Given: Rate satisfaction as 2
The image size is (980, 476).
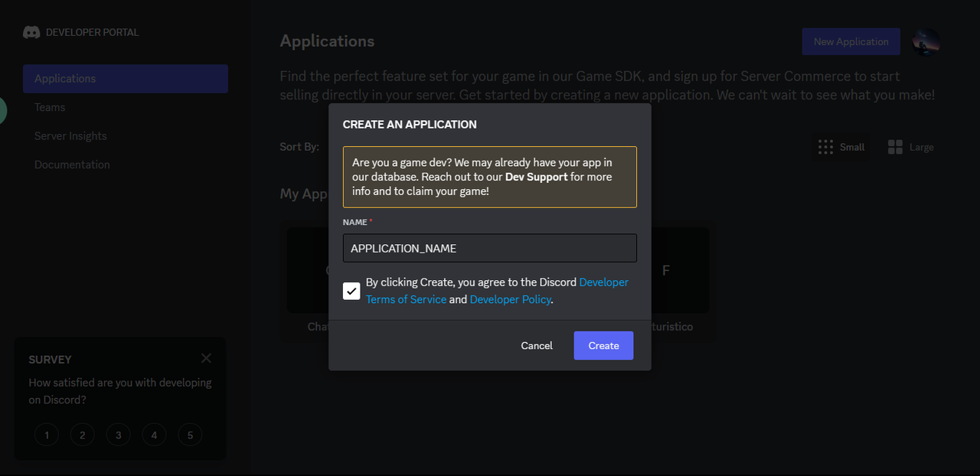Looking at the screenshot, I should (83, 435).
